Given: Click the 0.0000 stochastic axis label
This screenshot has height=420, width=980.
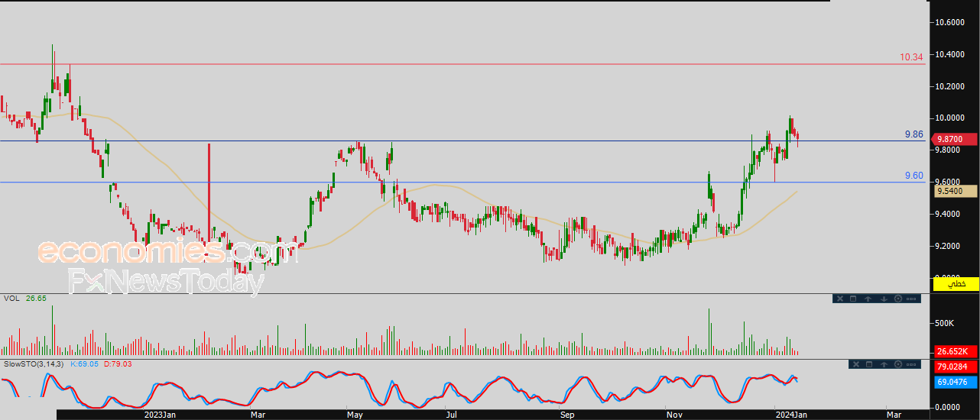Looking at the screenshot, I should (x=949, y=407).
